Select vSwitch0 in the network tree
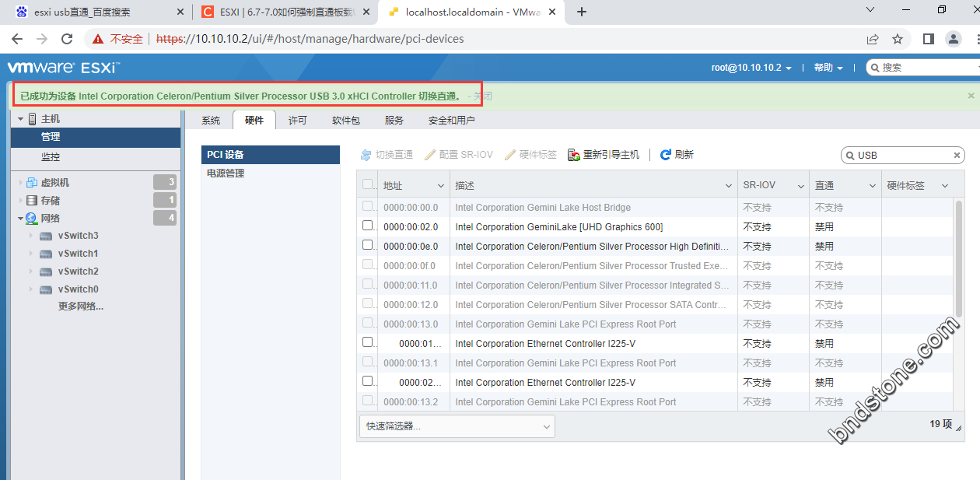 point(78,289)
